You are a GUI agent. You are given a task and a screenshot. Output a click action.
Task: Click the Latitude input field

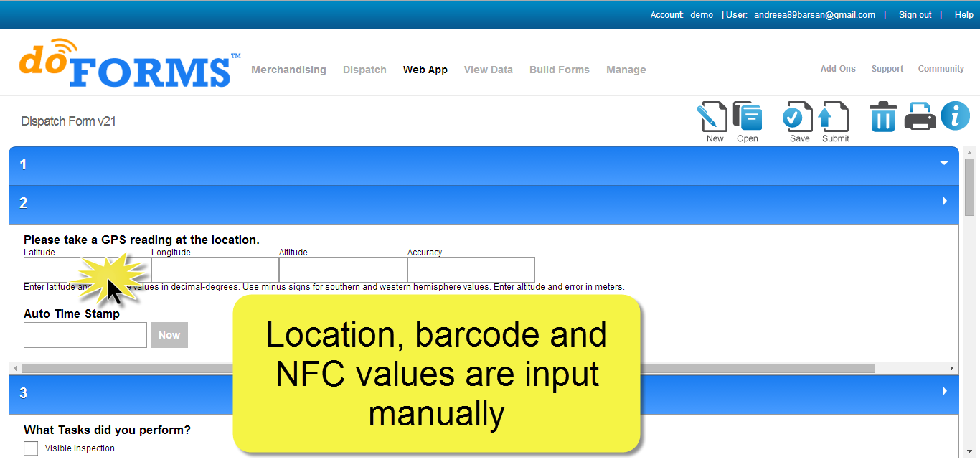point(88,270)
